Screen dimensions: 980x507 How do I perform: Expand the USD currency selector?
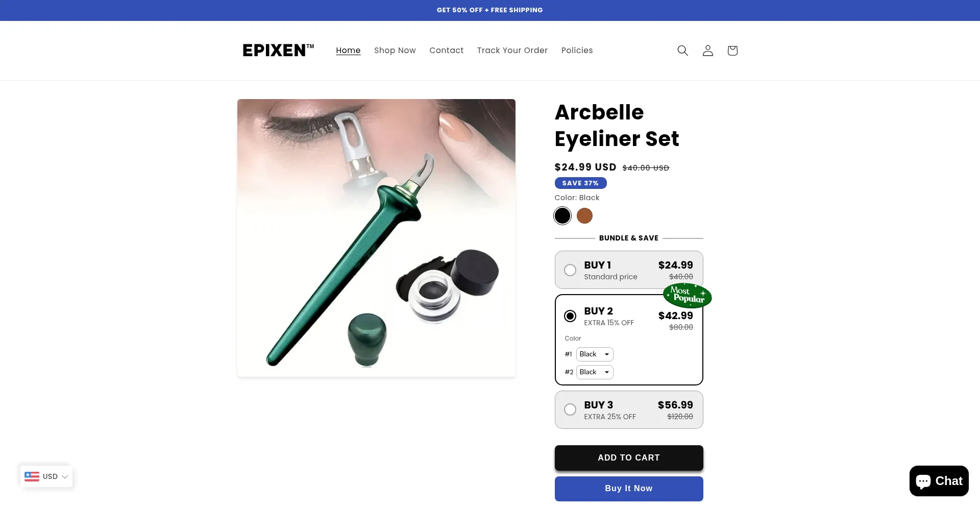46,476
